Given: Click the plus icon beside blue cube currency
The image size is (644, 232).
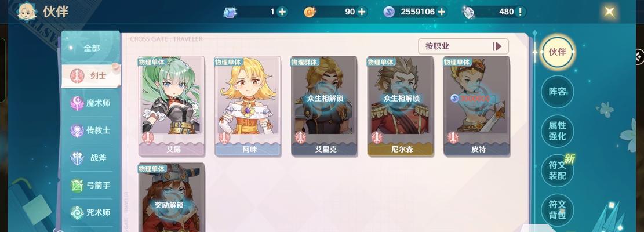Looking at the screenshot, I should click(282, 12).
